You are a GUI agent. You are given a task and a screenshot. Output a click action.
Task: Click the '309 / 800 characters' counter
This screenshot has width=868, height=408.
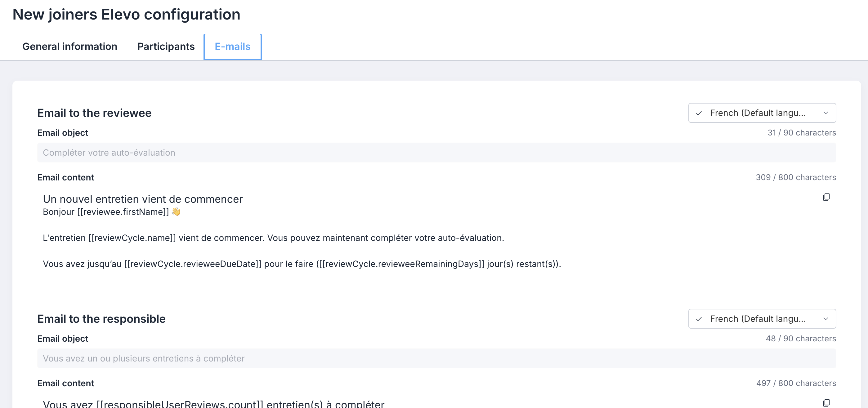point(796,177)
